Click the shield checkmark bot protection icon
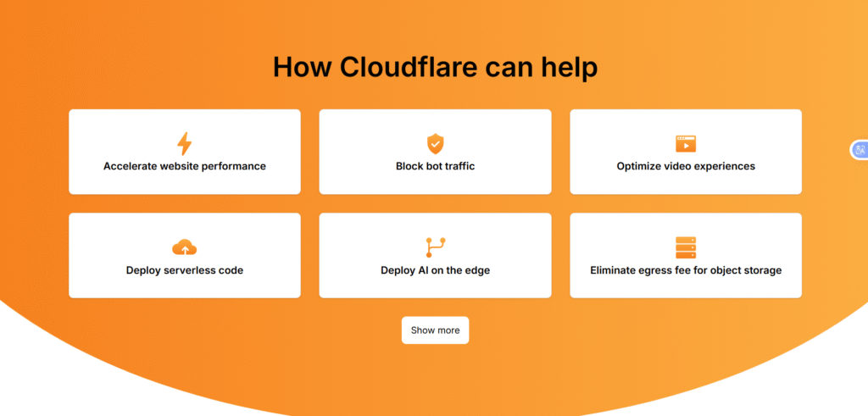Screen dimensions: 868x416 coord(435,143)
